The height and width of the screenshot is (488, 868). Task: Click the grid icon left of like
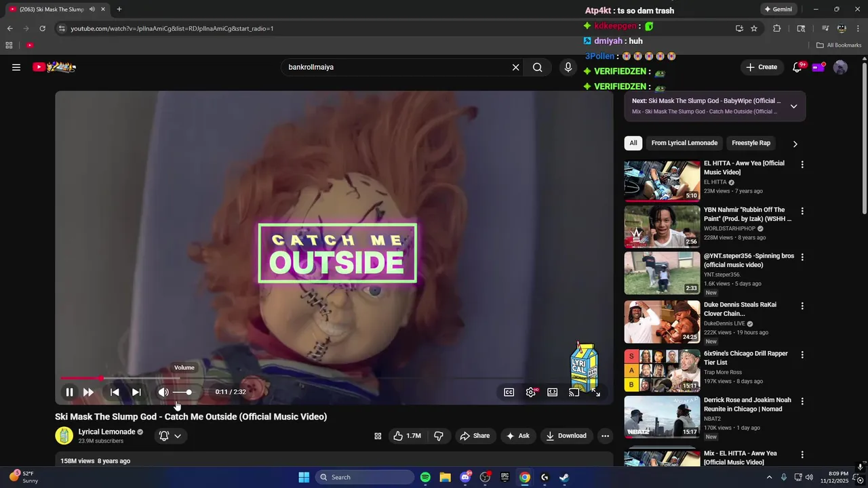coord(378,436)
